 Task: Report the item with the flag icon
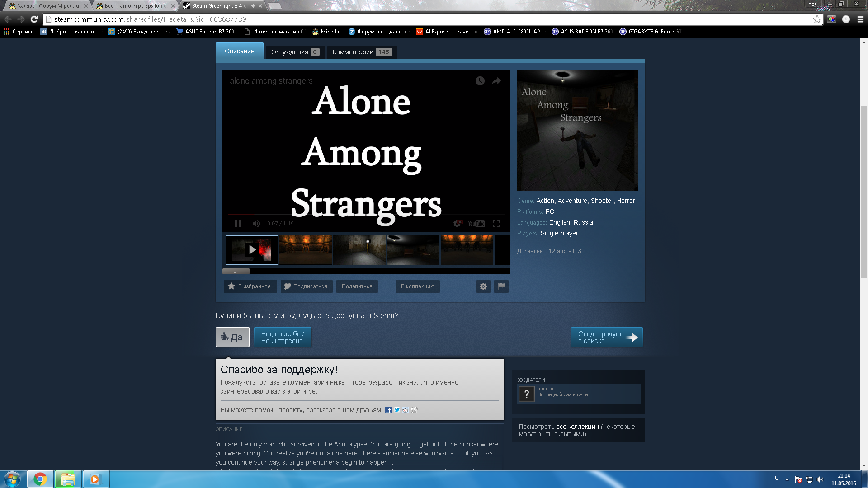[x=501, y=286]
